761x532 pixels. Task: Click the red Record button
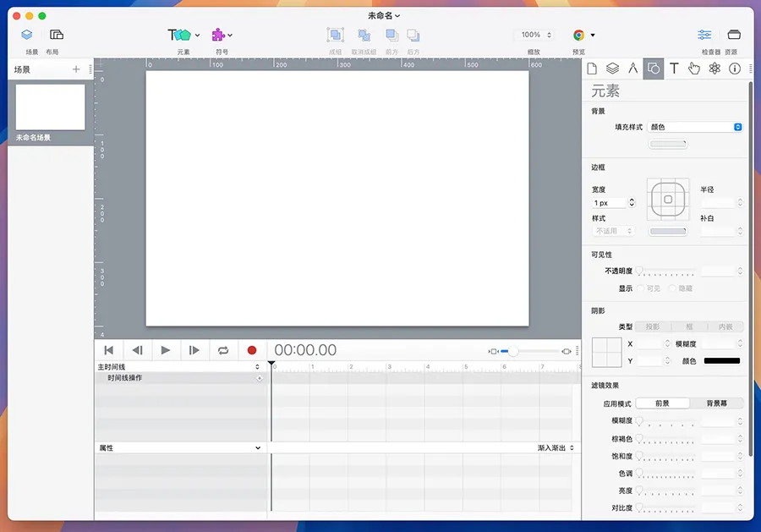251,350
